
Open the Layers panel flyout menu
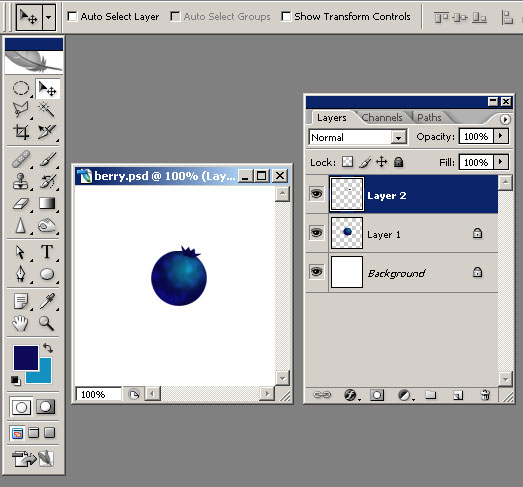[x=505, y=119]
